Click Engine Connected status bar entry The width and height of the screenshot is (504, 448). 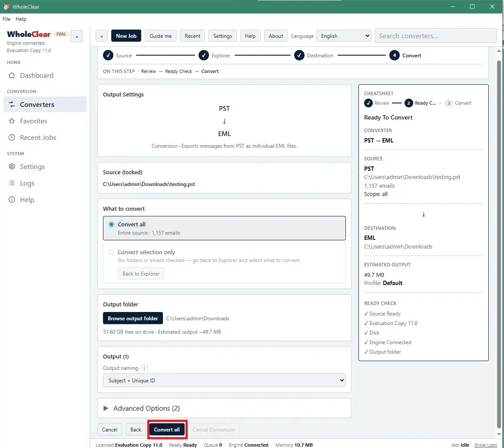coord(249,445)
